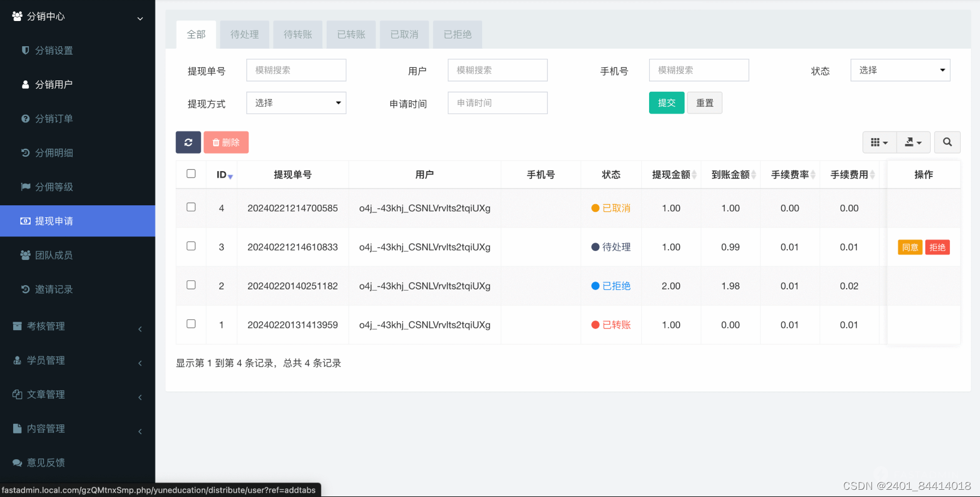Switch to the 待转账 tab
The width and height of the screenshot is (980, 497).
(298, 35)
